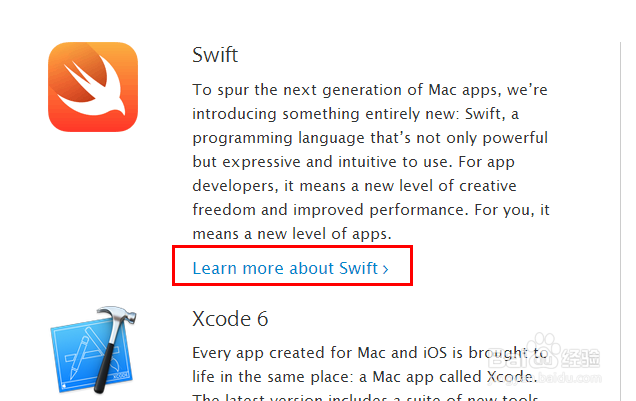The height and width of the screenshot is (401, 636).
Task: Open the Learn more about Swift link
Action: pos(290,268)
